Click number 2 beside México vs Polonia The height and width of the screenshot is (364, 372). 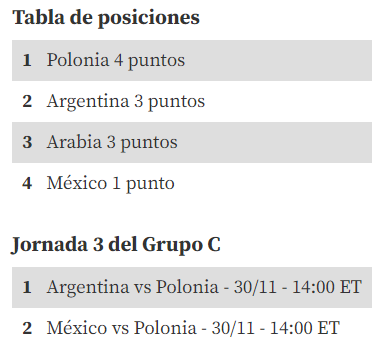pos(27,328)
